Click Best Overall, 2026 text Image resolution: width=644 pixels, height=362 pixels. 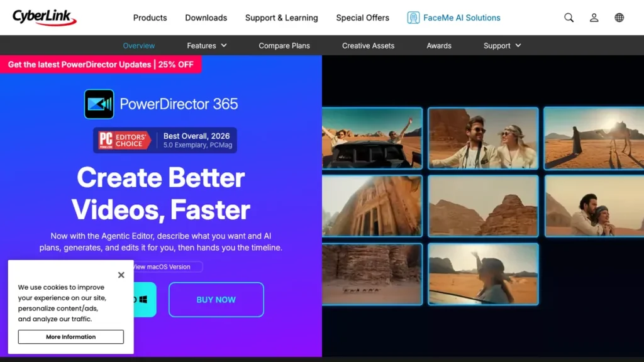coord(197,136)
